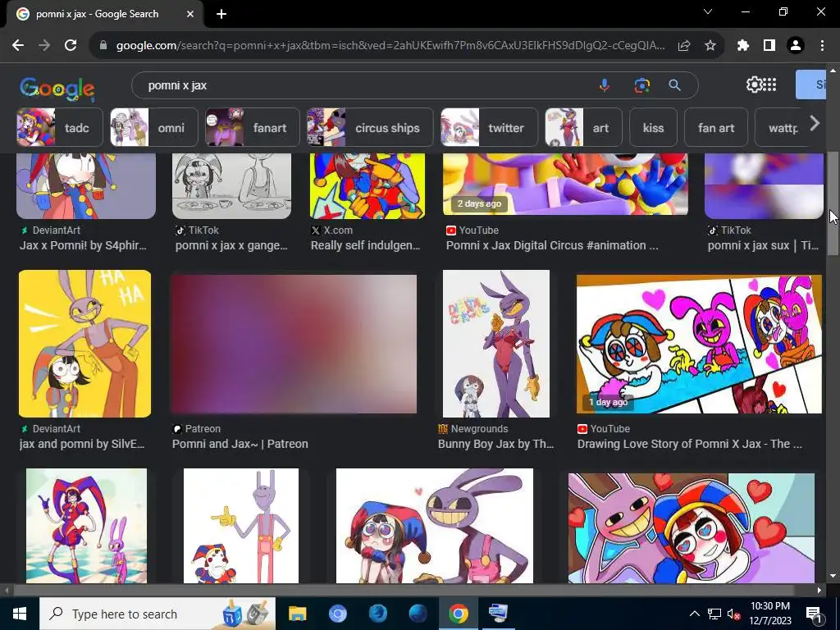Open the 1 day ago YouTube thumbnail
The image size is (840, 630).
click(699, 344)
